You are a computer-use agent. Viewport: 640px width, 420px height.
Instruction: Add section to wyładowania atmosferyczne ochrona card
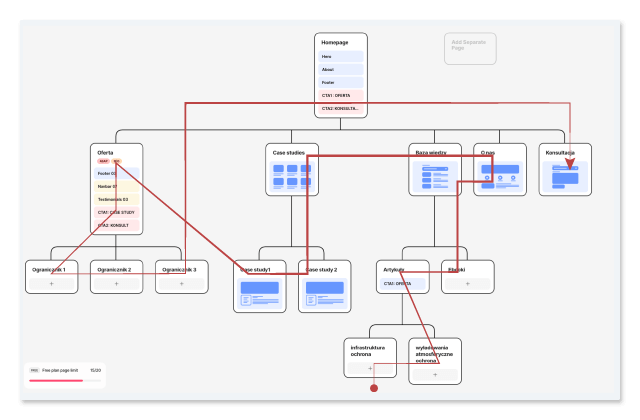click(434, 374)
